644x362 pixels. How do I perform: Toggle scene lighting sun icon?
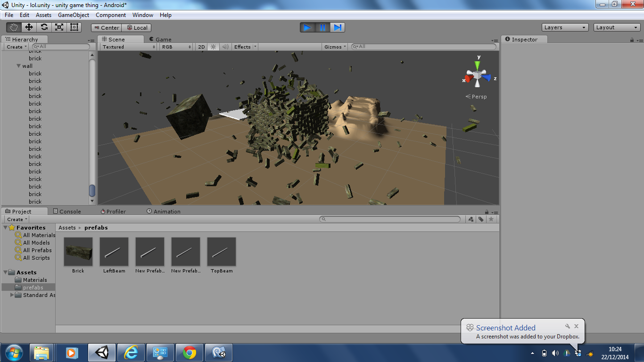213,47
